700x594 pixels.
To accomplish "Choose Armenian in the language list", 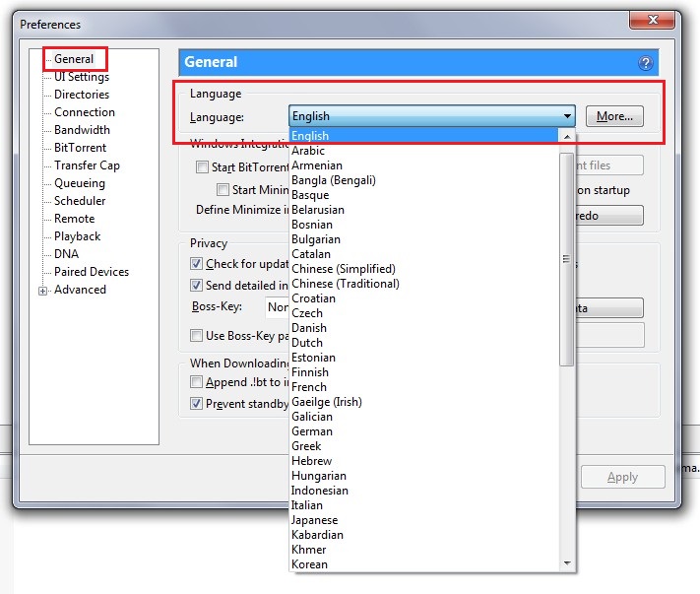I will click(424, 165).
